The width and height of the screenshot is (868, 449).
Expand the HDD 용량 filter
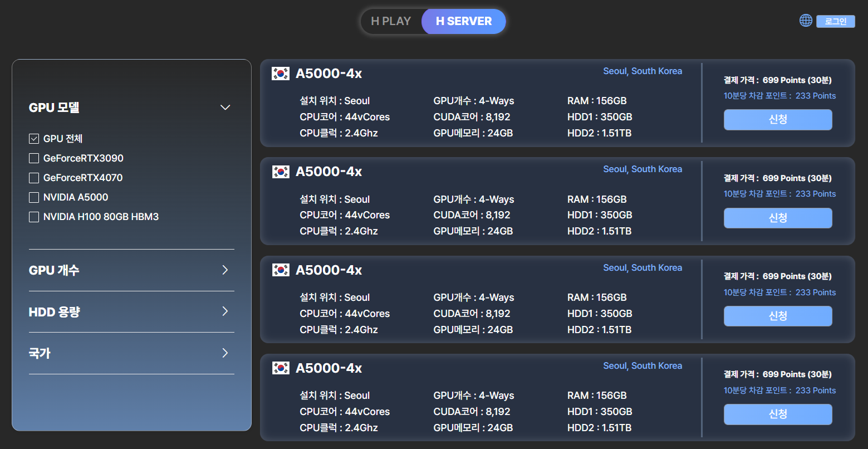tap(225, 311)
